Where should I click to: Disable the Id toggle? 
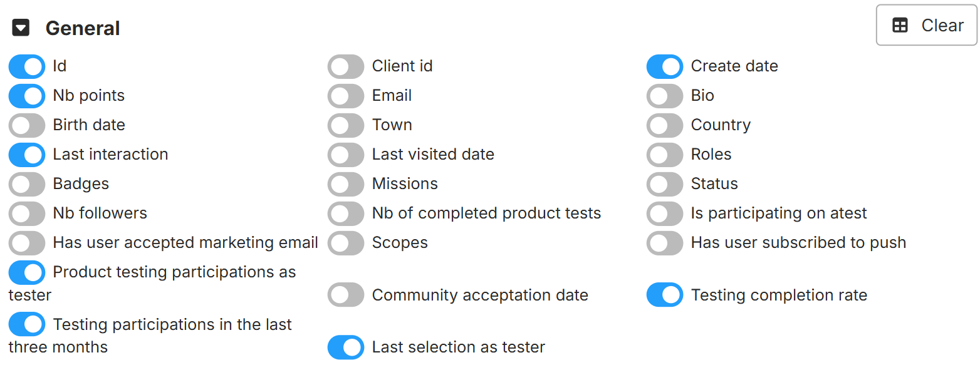(x=27, y=66)
